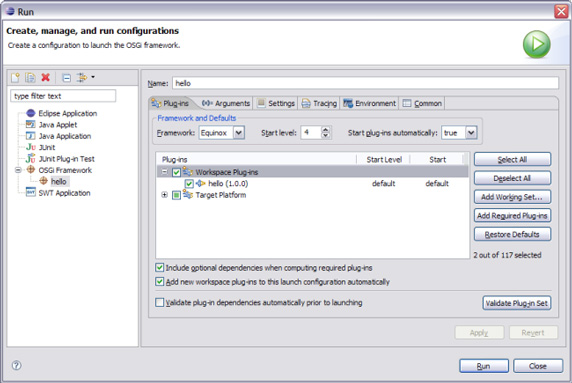This screenshot has height=383, width=572.
Task: Toggle Add new workspace plug-ins automatically checkbox
Action: [x=159, y=282]
